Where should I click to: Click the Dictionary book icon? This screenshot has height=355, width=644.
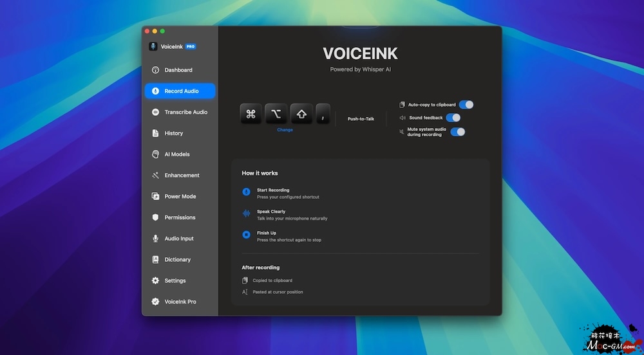[x=155, y=260]
